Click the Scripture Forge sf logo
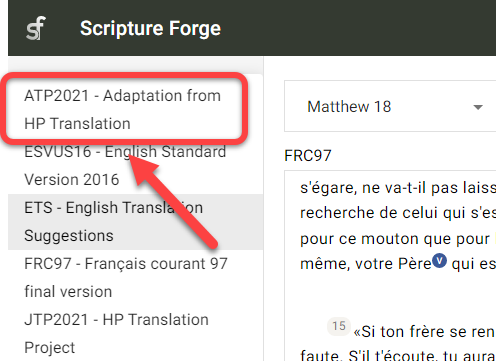Viewport: 496px width, 361px height. coord(36,28)
